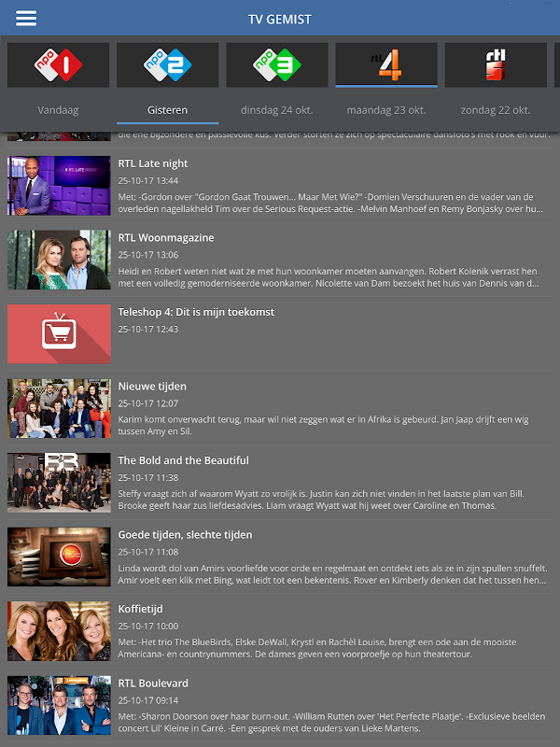Click description starting 'Karim komt onverwacht terug'
Image resolution: width=560 pixels, height=747 pixels.
[323, 426]
